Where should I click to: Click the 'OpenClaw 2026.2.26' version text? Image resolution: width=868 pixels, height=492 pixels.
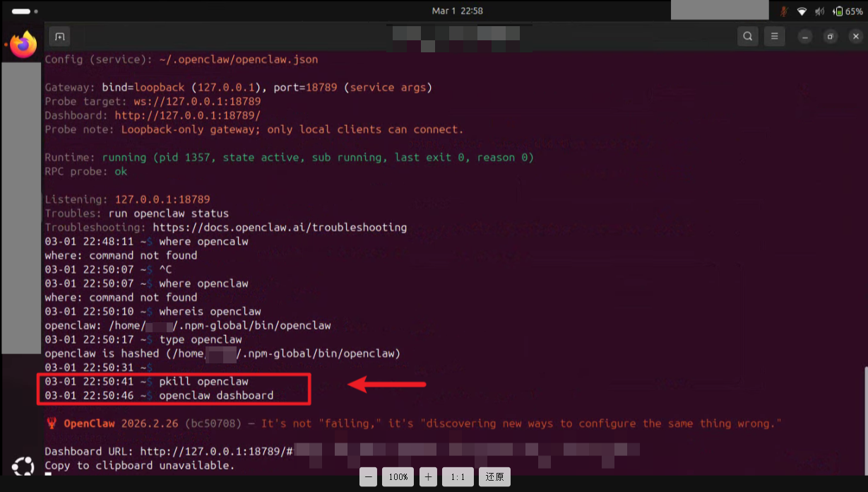coord(121,423)
